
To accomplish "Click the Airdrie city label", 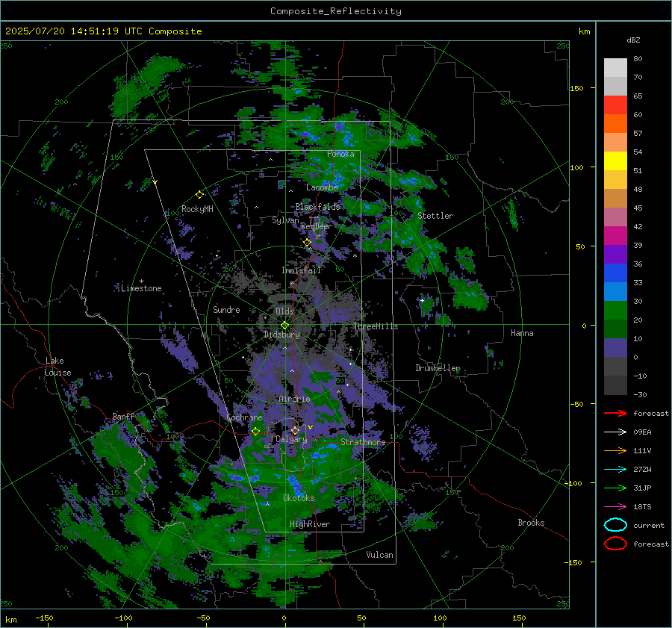I will [x=294, y=399].
